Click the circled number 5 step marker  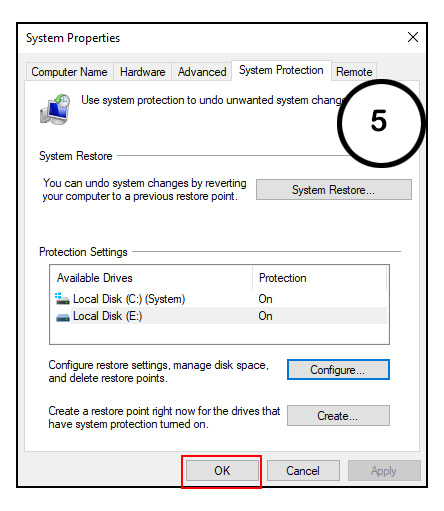(x=381, y=123)
